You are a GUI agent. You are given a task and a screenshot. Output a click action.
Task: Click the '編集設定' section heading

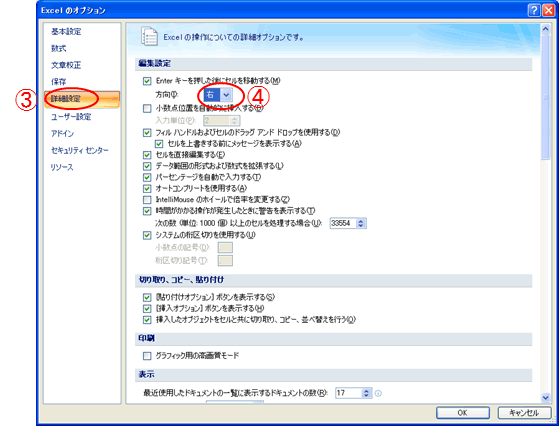pyautogui.click(x=155, y=63)
